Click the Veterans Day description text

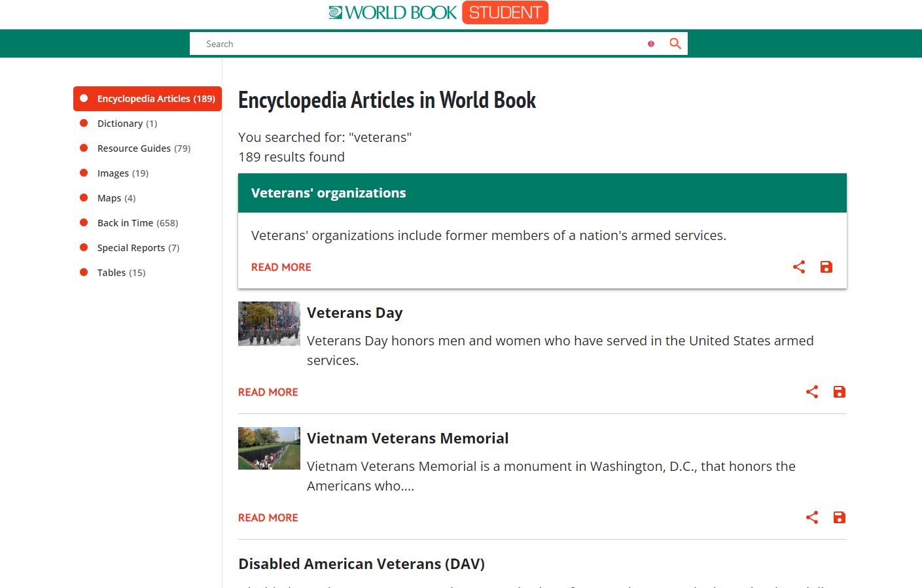click(560, 351)
